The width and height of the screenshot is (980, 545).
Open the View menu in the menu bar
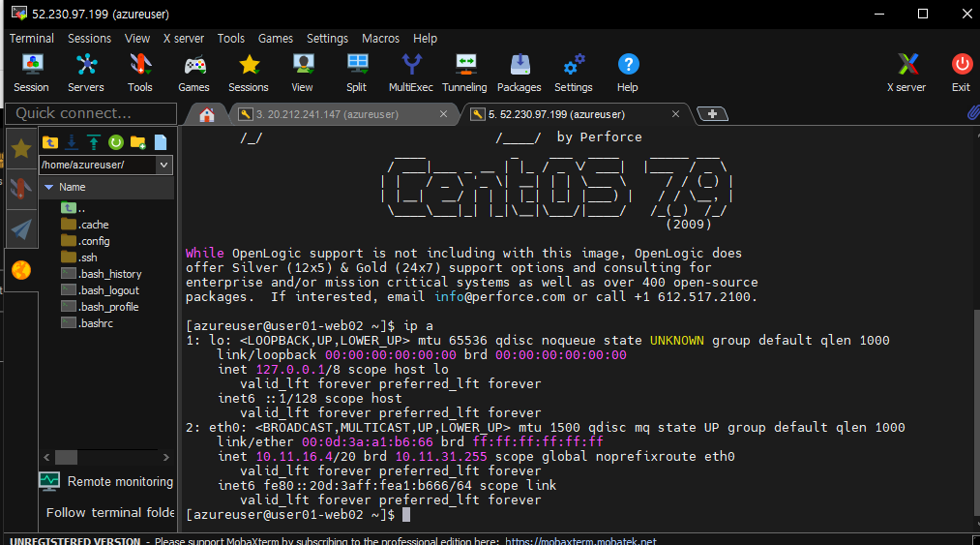pos(136,38)
